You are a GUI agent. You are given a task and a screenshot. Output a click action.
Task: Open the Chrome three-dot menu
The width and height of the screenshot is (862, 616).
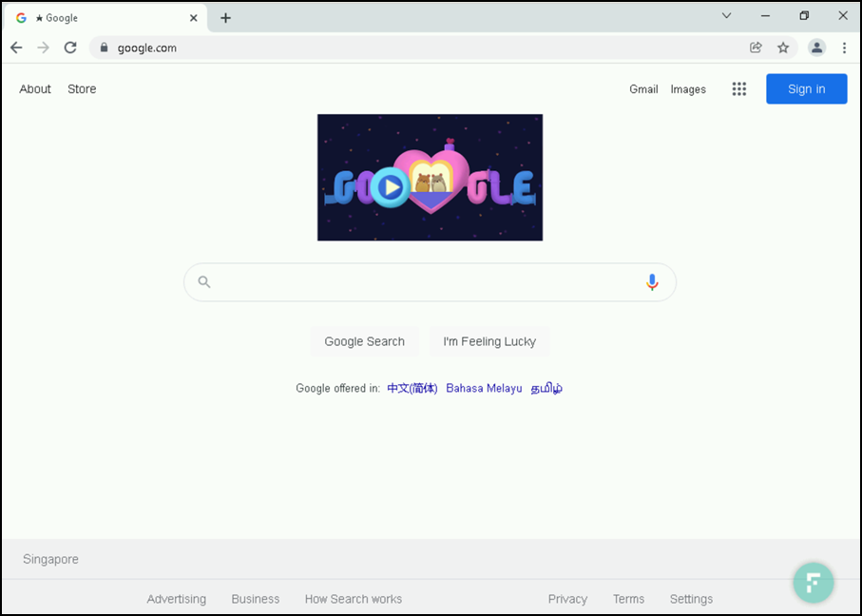(844, 48)
